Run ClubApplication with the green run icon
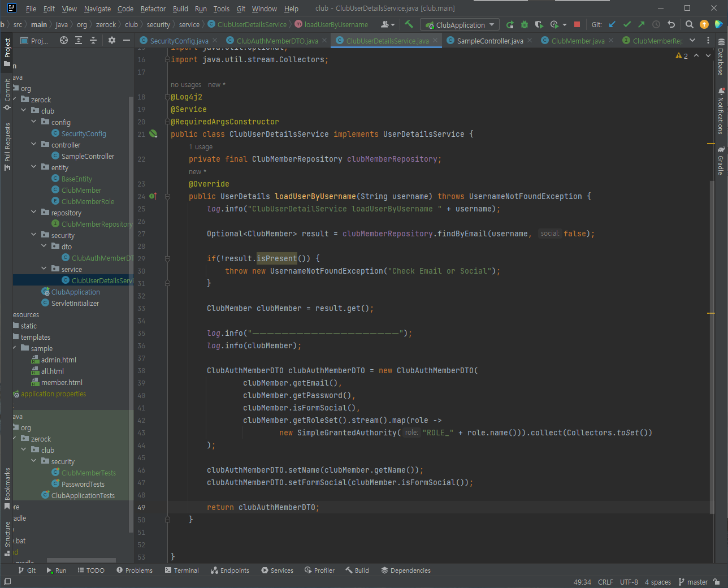 [510, 24]
